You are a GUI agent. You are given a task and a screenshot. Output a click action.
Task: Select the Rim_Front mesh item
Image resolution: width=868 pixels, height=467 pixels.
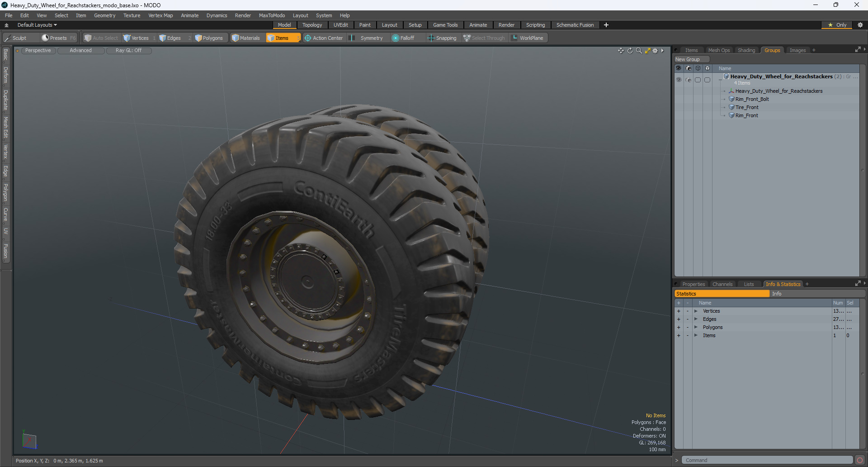point(746,115)
